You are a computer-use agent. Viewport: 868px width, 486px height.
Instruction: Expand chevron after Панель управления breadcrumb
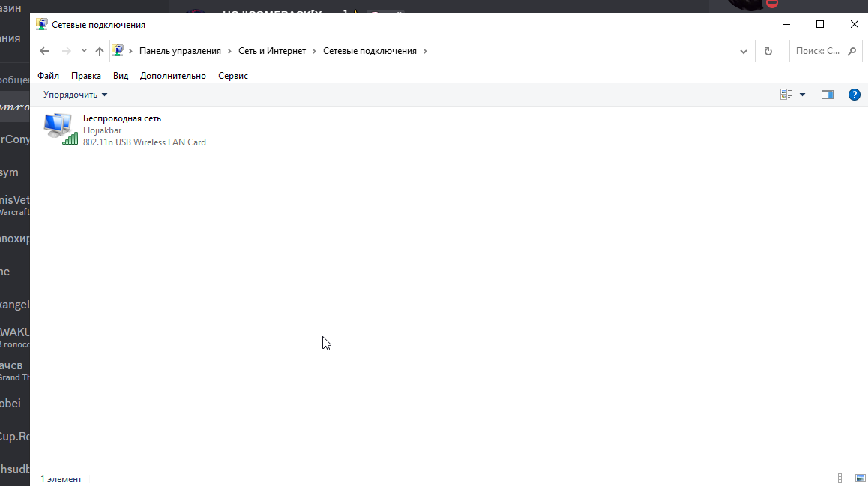[229, 51]
